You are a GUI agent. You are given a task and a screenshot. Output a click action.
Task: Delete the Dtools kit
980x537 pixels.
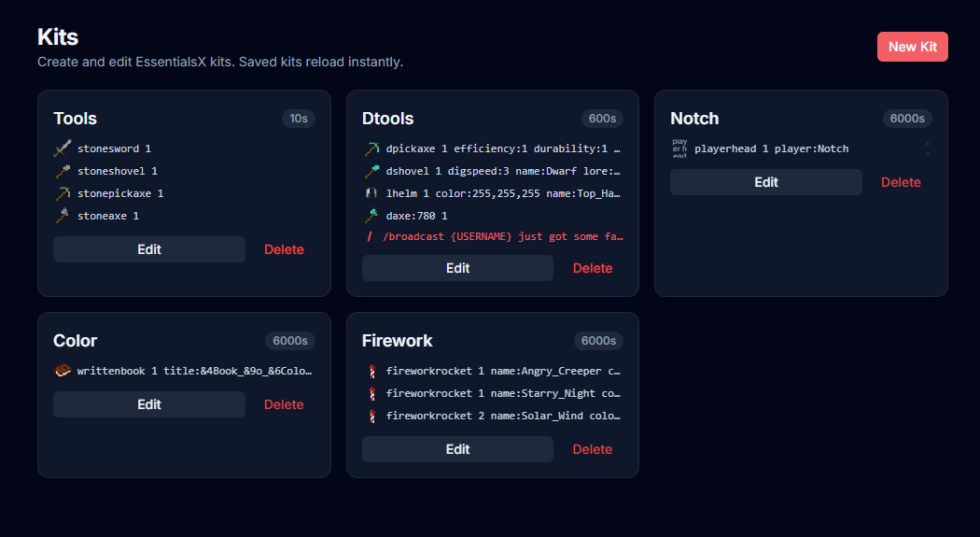click(x=593, y=268)
